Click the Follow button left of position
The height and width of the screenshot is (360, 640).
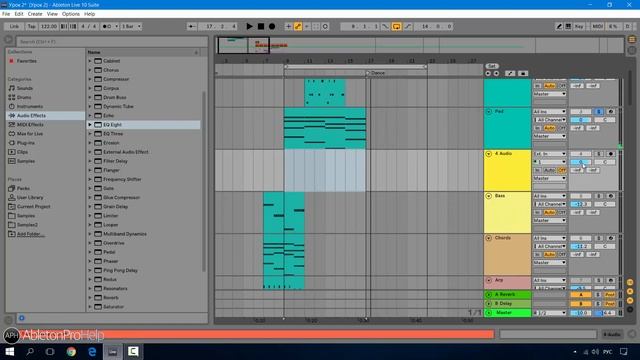192,27
